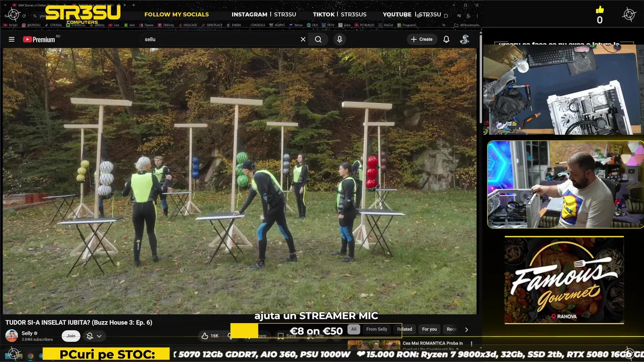Click the 3.84M subscribers text
Image resolution: width=644 pixels, height=362 pixels.
[37, 339]
